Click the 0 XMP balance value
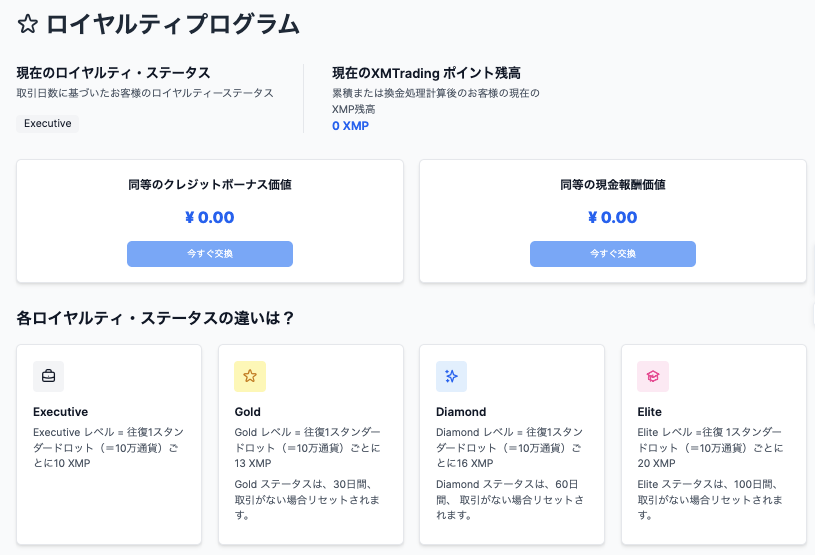815x555 pixels. point(350,126)
